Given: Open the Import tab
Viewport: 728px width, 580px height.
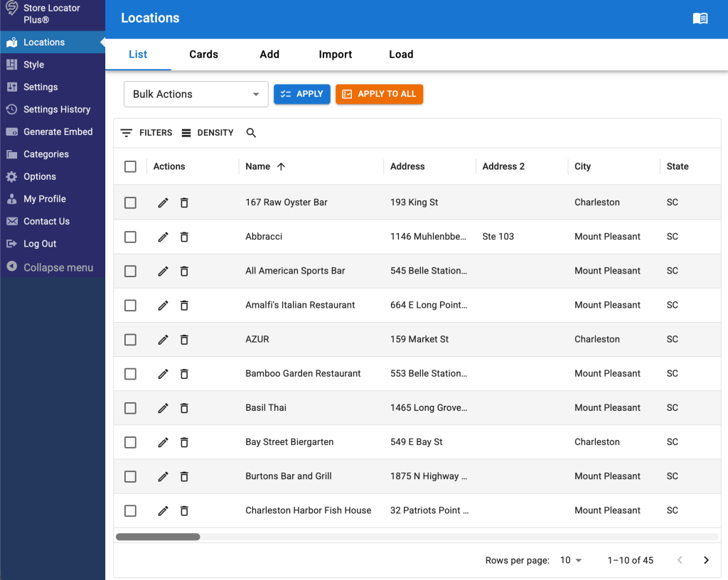Looking at the screenshot, I should point(336,54).
